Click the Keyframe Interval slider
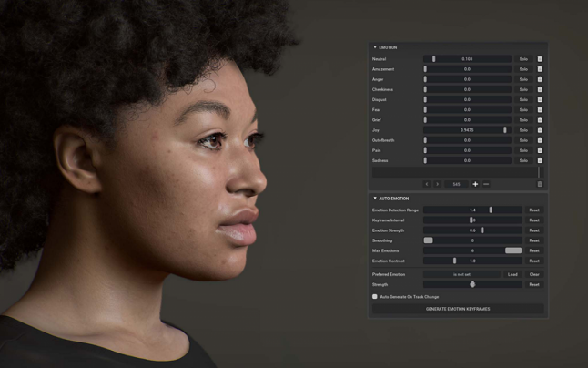Image resolution: width=588 pixels, height=368 pixels. (472, 220)
